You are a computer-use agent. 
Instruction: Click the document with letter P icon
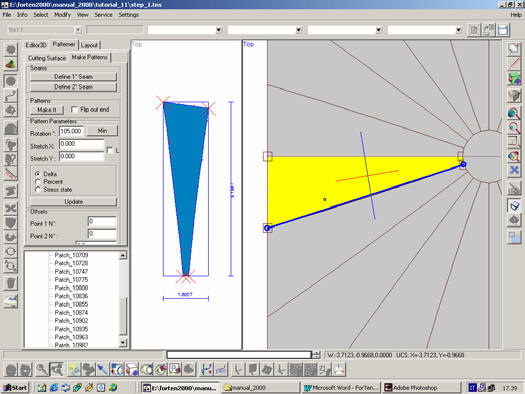click(x=175, y=369)
